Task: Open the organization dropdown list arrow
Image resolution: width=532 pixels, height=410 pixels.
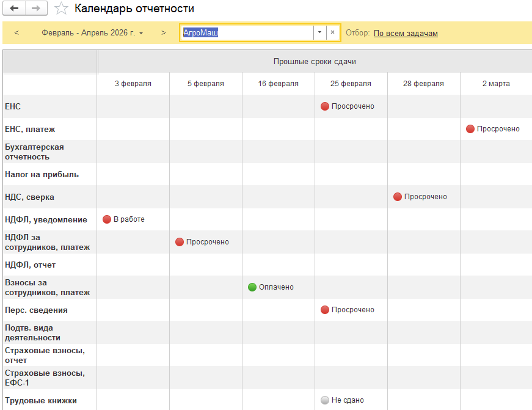Action: [x=319, y=33]
